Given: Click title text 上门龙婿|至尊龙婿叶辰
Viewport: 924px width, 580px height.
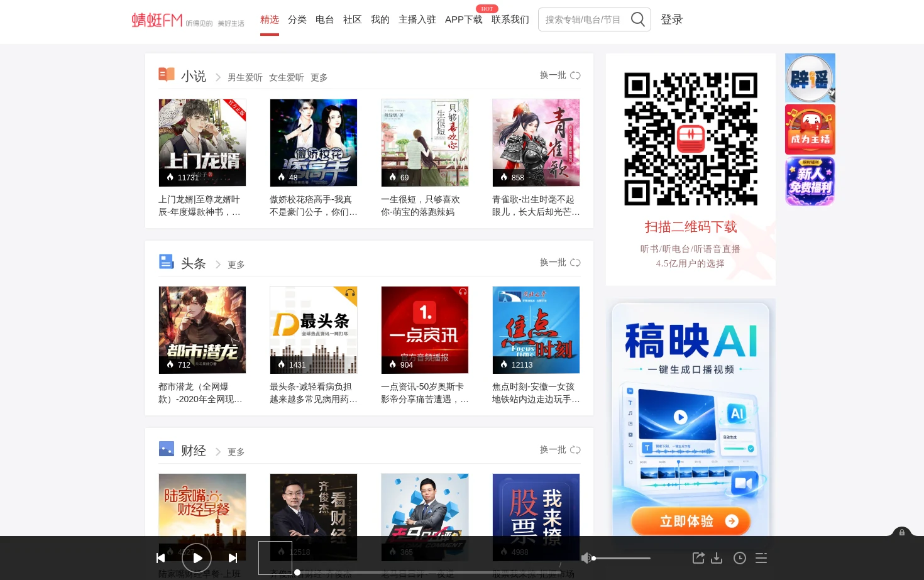Looking at the screenshot, I should [x=199, y=205].
